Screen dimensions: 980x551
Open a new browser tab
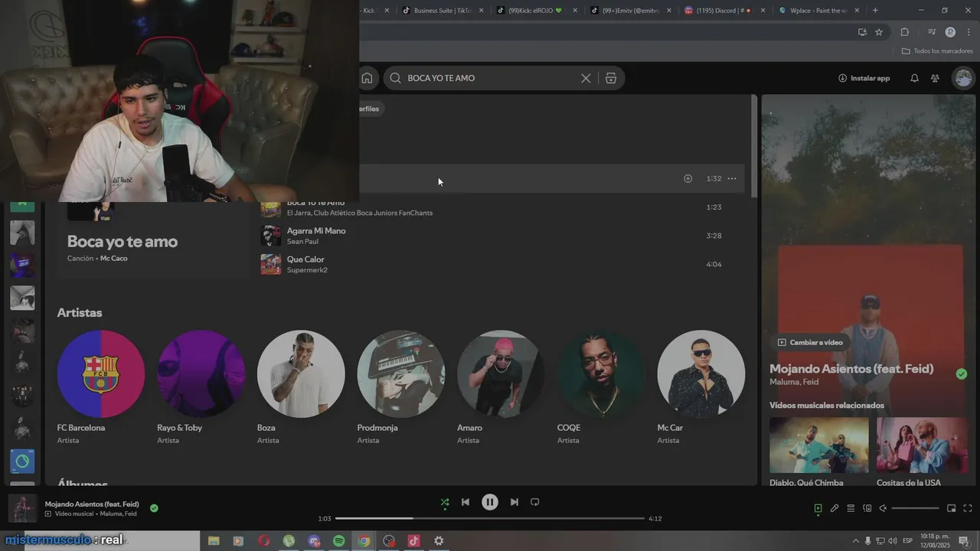click(875, 11)
